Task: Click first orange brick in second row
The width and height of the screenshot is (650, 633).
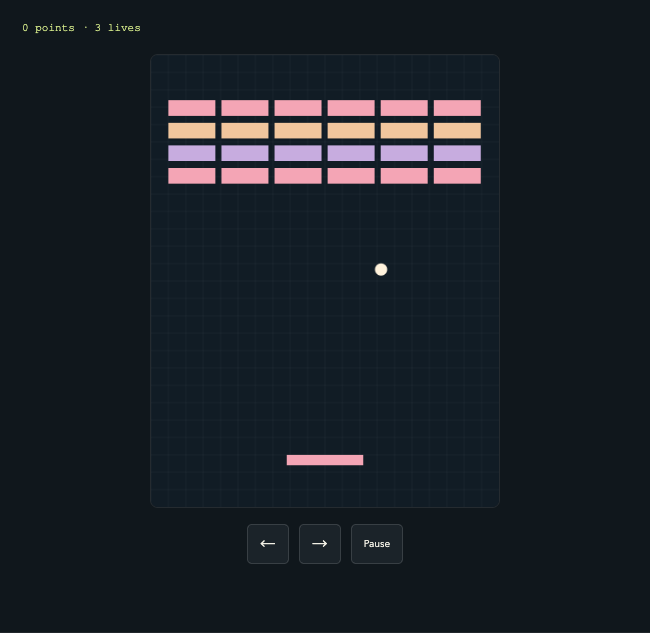Action: [x=192, y=131]
